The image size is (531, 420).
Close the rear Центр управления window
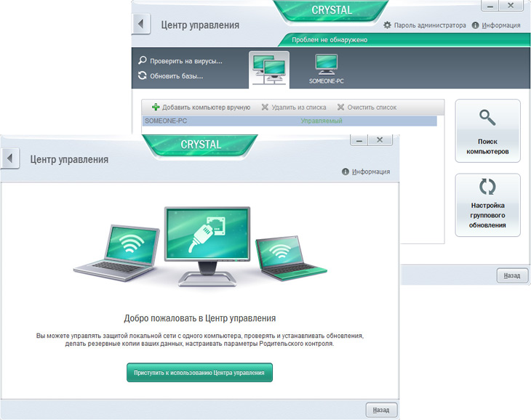(511, 6)
